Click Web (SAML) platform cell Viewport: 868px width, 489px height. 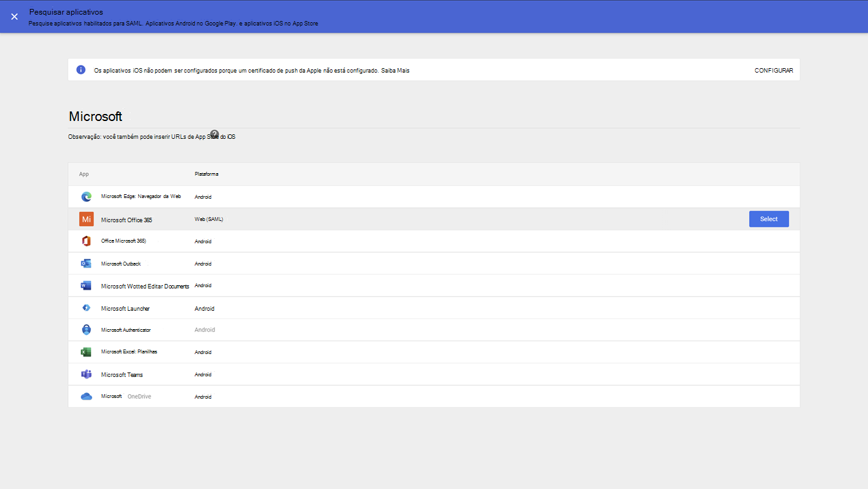(209, 220)
